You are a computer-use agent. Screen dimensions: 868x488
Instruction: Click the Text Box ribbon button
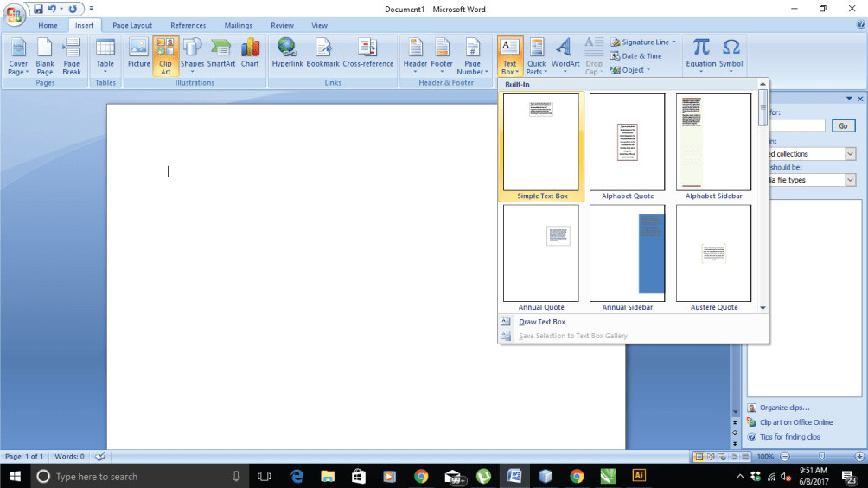[509, 56]
